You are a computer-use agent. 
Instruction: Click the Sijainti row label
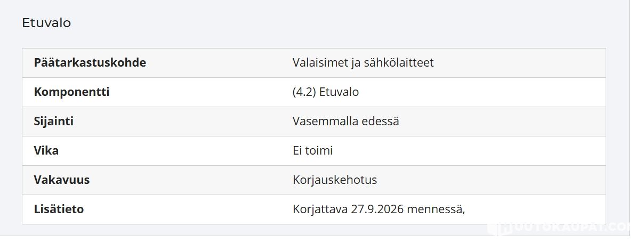[x=54, y=121]
